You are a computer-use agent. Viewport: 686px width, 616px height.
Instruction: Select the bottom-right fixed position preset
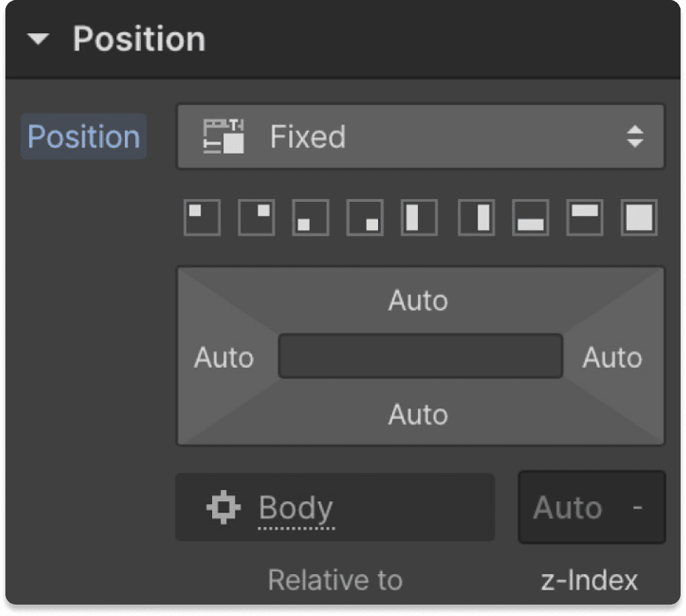click(364, 218)
